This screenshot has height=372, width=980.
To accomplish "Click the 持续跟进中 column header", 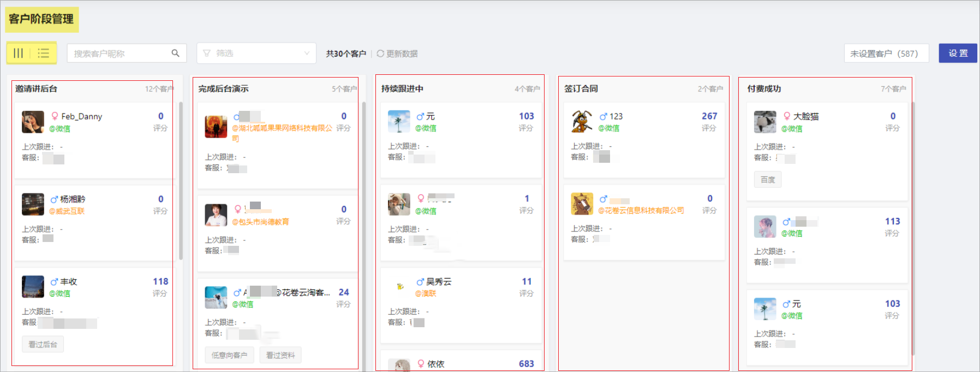I will coord(402,88).
